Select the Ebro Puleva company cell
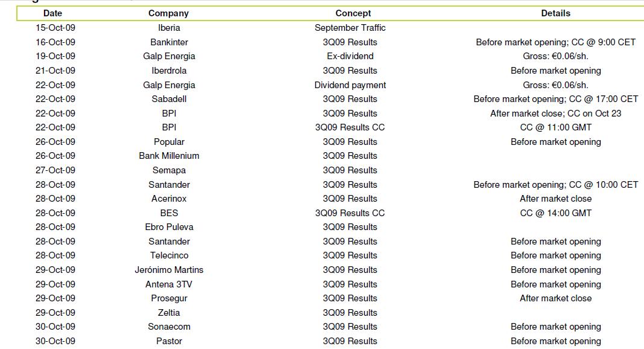644x349 pixels. click(x=169, y=227)
